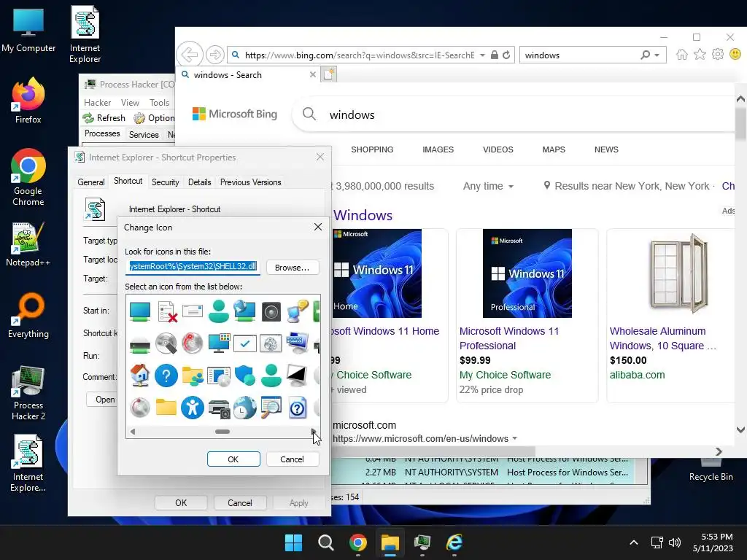Switch to the General properties tab
The width and height of the screenshot is (747, 560).
click(91, 182)
